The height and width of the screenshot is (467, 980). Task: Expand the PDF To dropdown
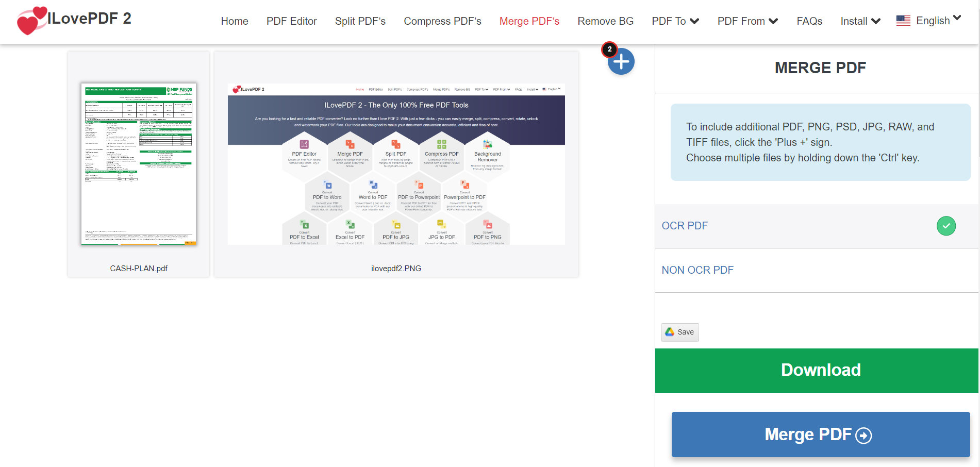click(x=675, y=21)
